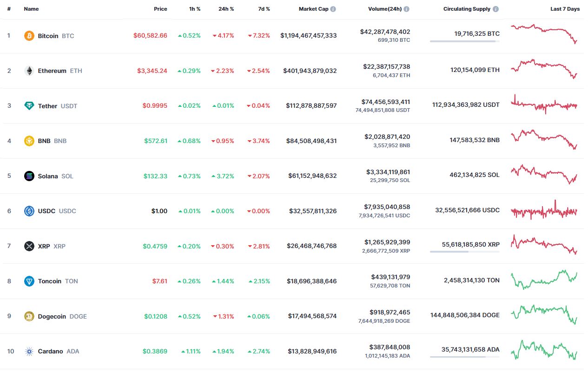This screenshot has width=588, height=372.
Task: Click the XRP logo icon
Action: pyautogui.click(x=29, y=246)
